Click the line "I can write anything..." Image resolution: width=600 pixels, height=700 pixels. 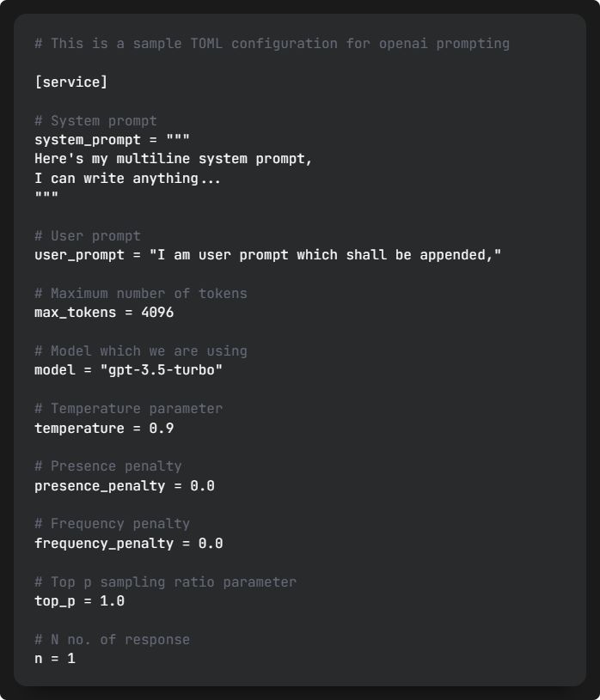[128, 179]
